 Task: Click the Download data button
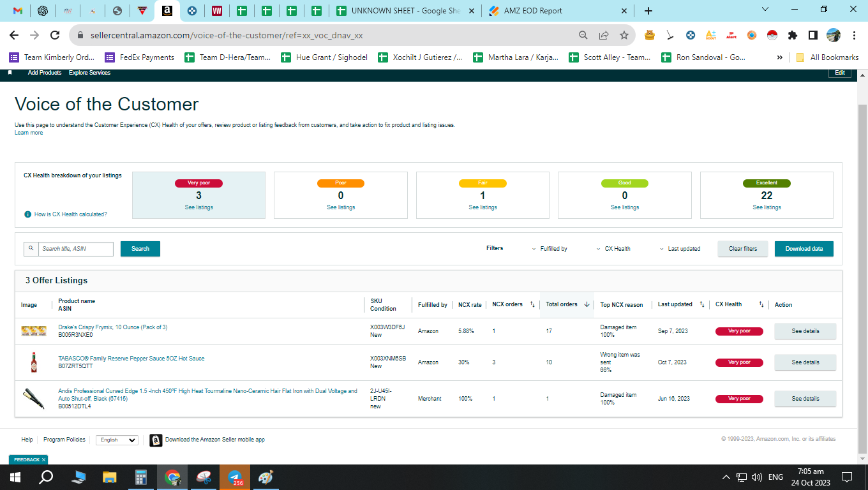click(x=804, y=249)
